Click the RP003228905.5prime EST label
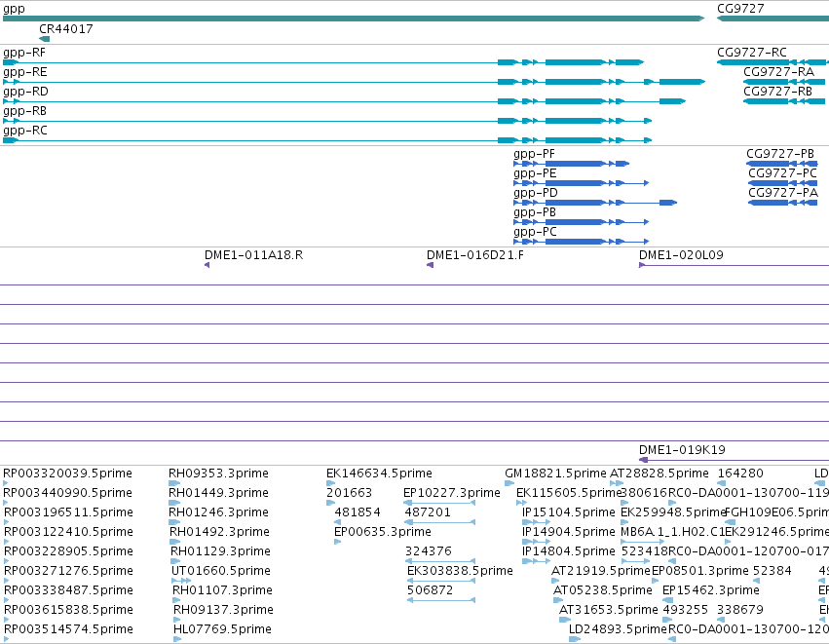 [68, 551]
